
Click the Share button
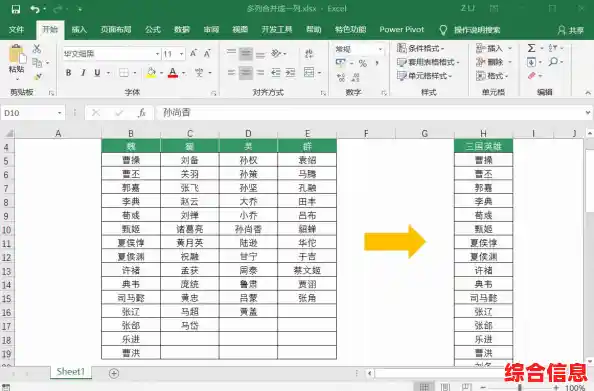[571, 30]
